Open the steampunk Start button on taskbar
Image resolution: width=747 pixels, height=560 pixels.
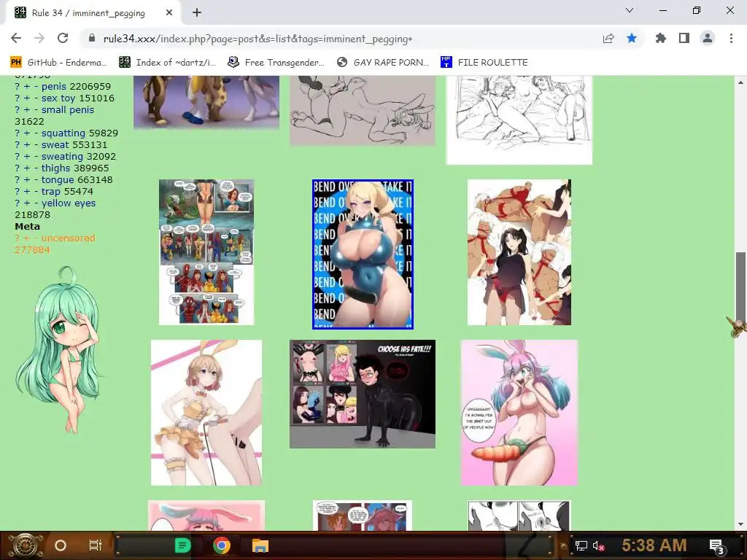coord(25,545)
